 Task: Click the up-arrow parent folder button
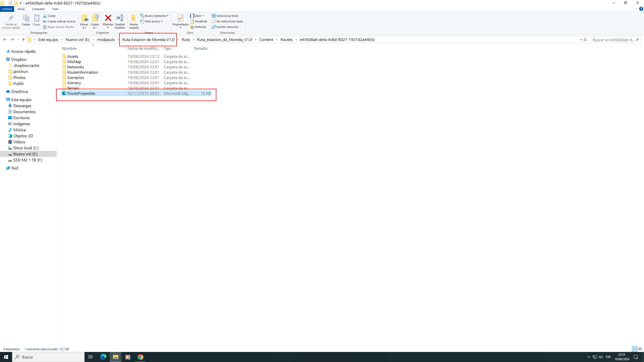point(23,39)
